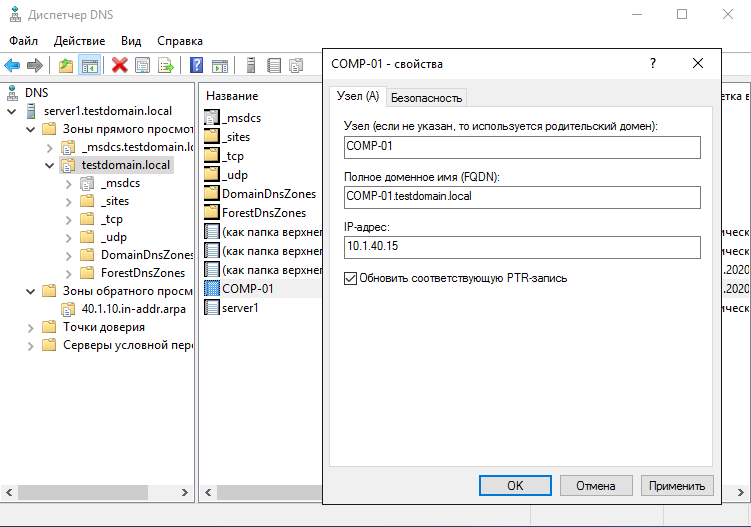Expand the Точки доверия node
This screenshot has height=527, width=751.
(x=31, y=327)
